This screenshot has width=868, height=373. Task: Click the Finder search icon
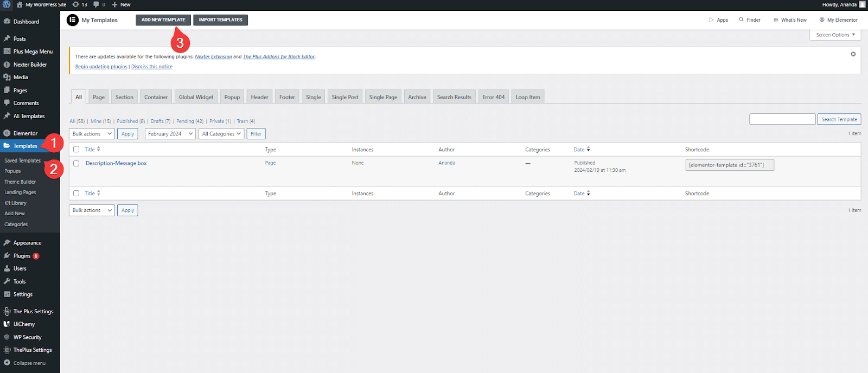(741, 20)
